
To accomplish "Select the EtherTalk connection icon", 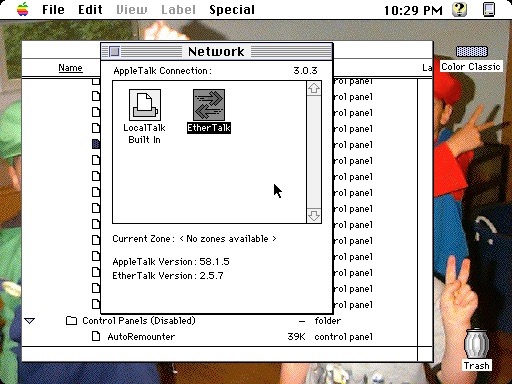I will (x=209, y=105).
